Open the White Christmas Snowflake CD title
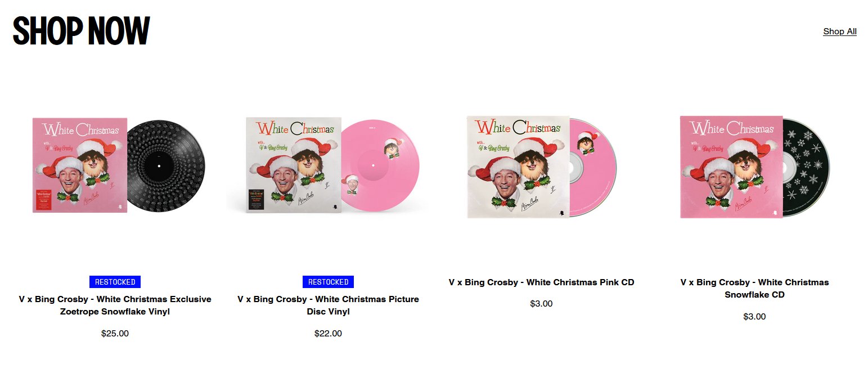The height and width of the screenshot is (373, 868). point(754,289)
